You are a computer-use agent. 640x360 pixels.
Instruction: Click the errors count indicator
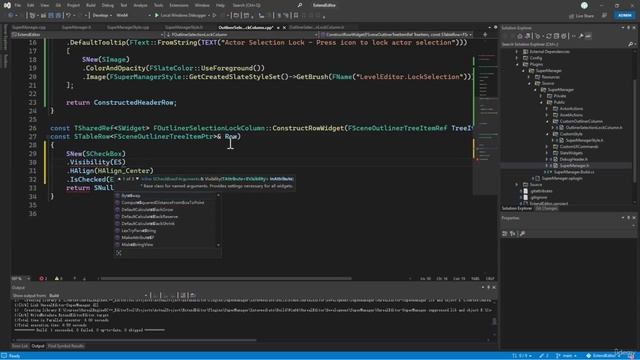tap(43, 278)
